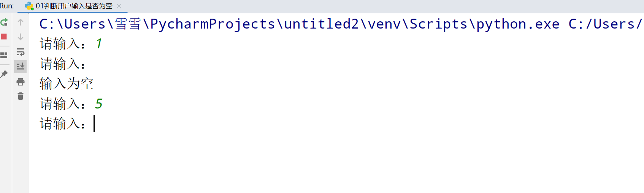The height and width of the screenshot is (193, 644).
Task: Click the green input value 5
Action: (x=99, y=104)
